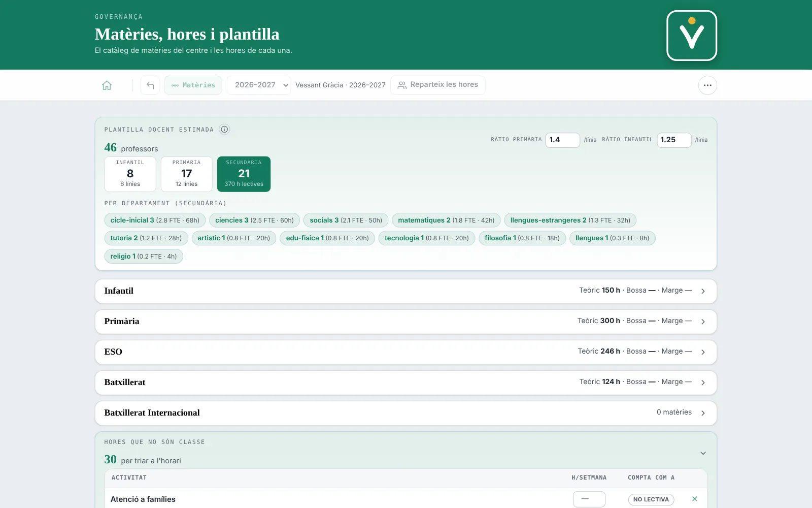
Task: Click the edu-fisica 1 department chip
Action: 327,238
